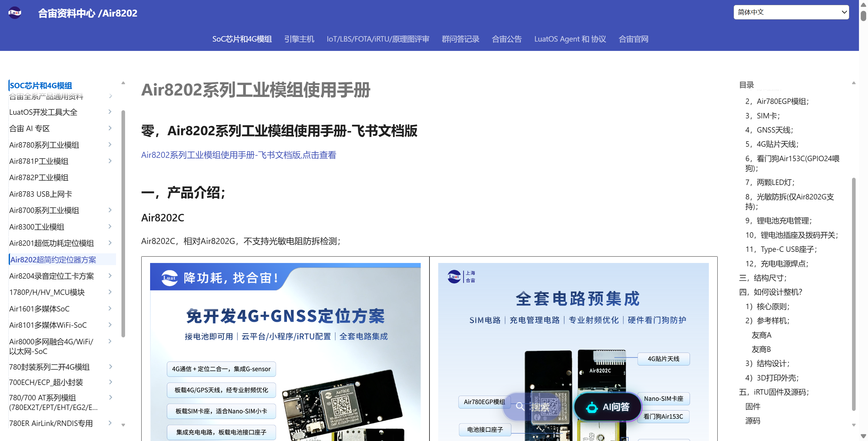Image resolution: width=868 pixels, height=441 pixels.
Task: Expand the Air8000多网融合 sidebar chevron
Action: tap(110, 341)
